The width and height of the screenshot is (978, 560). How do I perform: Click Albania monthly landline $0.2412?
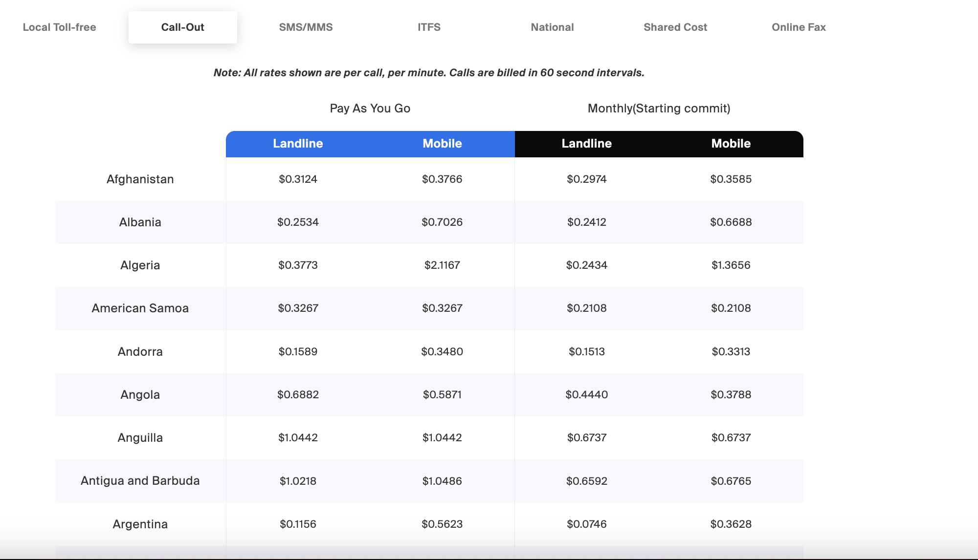[x=587, y=222]
